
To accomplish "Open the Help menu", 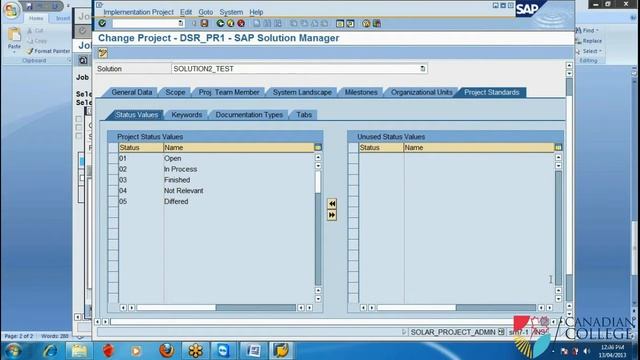I will point(256,12).
